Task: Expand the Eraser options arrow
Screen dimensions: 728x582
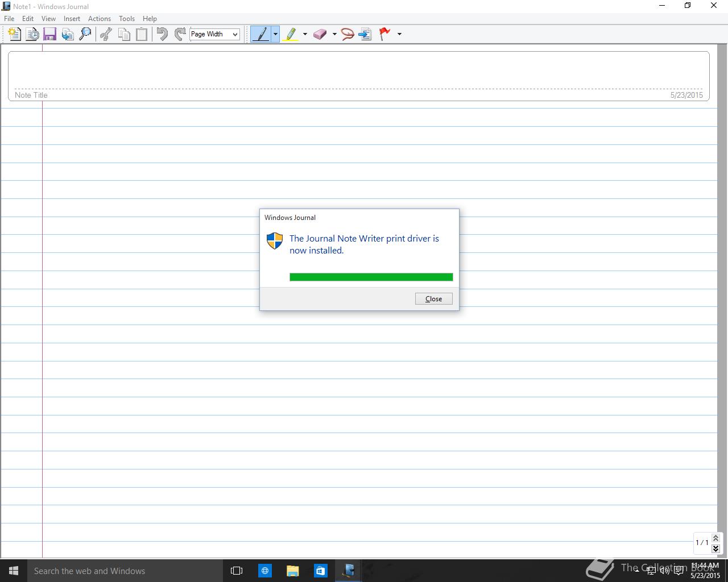Action: [x=334, y=34]
